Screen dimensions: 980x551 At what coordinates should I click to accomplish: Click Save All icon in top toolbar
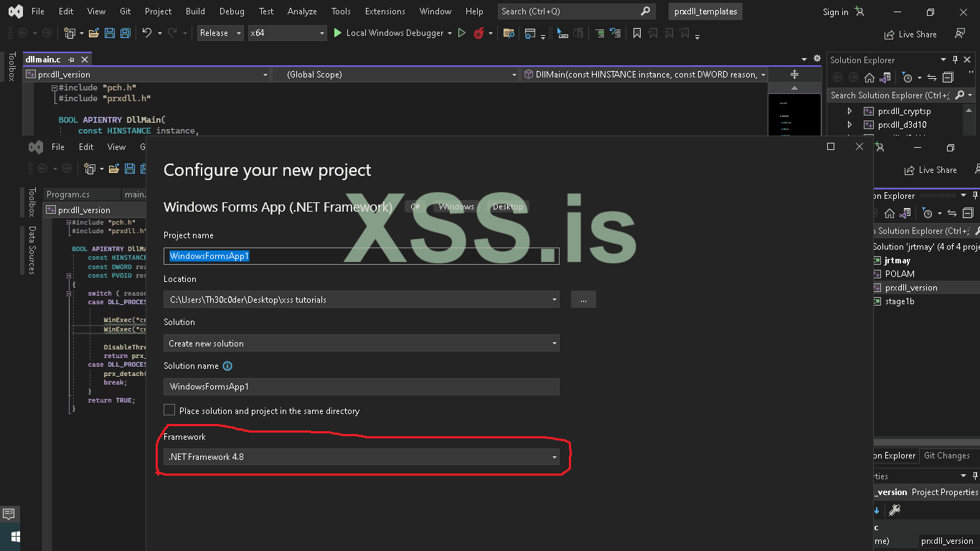[126, 33]
